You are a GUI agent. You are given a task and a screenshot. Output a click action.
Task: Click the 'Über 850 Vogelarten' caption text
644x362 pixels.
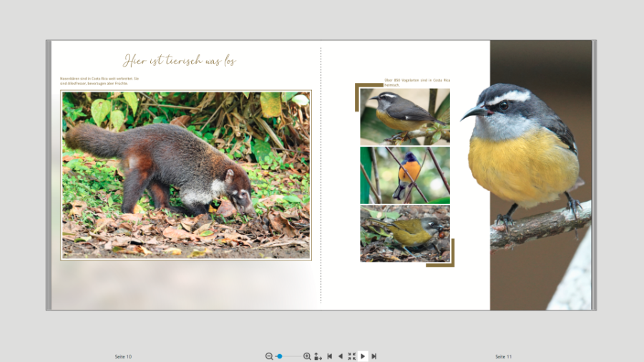416,82
